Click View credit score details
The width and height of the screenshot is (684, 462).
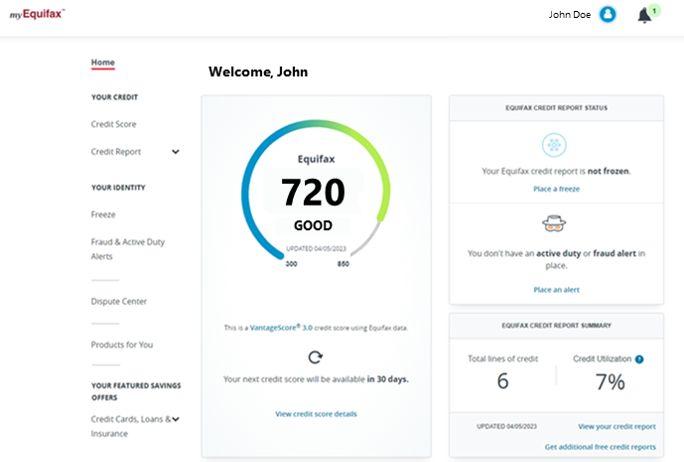[x=316, y=414]
